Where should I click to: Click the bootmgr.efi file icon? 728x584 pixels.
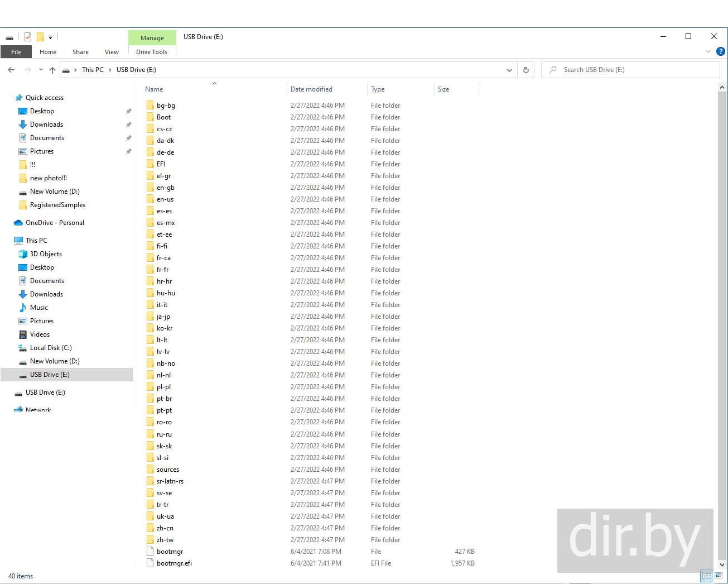point(150,563)
